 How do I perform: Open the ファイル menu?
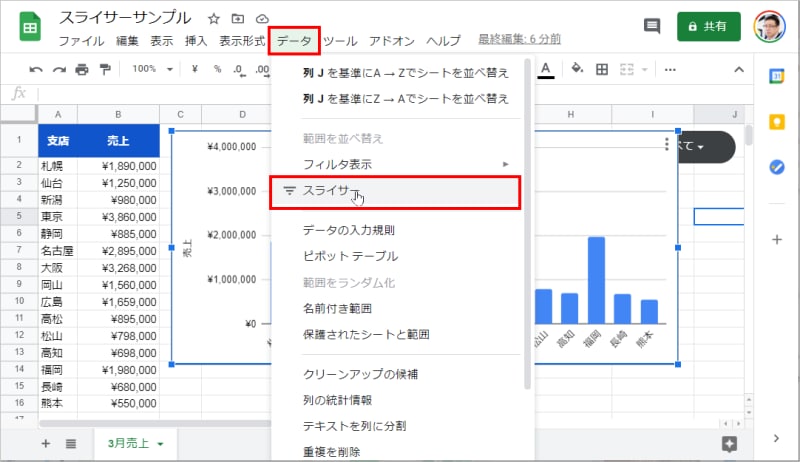[81, 41]
